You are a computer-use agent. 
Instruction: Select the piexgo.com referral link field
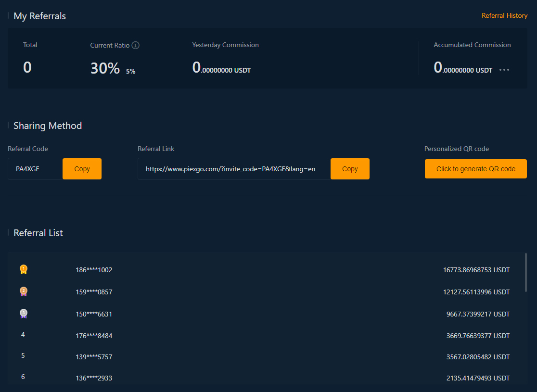[234, 169]
